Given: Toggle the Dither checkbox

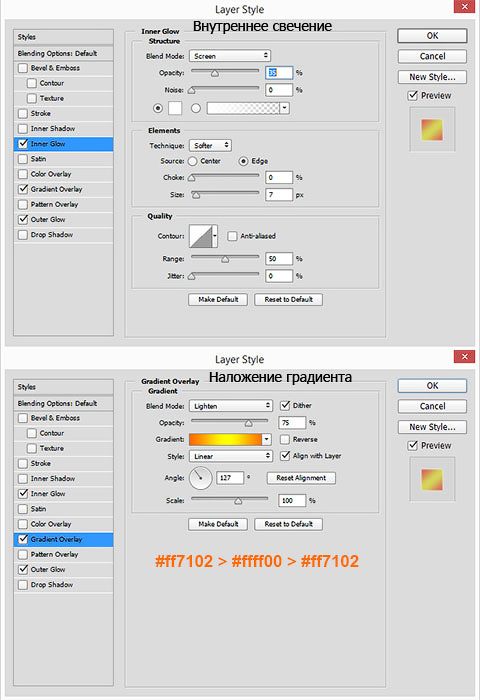Looking at the screenshot, I should (285, 405).
